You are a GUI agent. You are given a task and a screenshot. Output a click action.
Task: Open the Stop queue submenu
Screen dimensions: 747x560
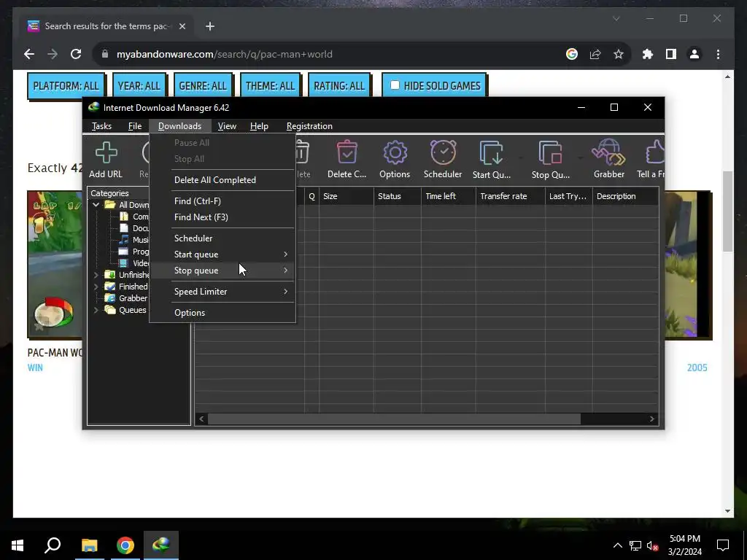(x=222, y=271)
